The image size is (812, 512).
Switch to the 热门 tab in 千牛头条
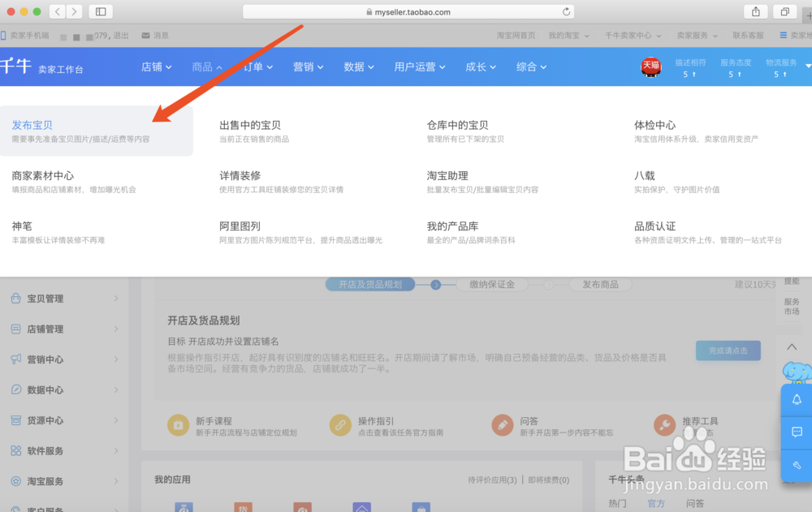click(x=617, y=503)
